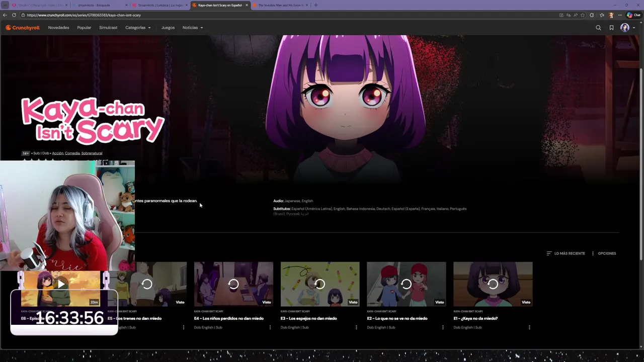Replay E5 – Los trenes no dan miedo
This screenshot has height=362, width=644.
pos(147,284)
